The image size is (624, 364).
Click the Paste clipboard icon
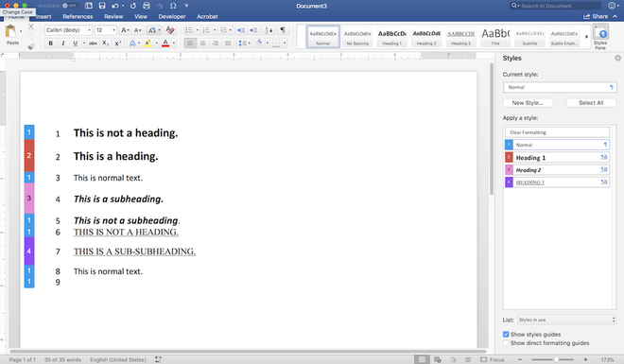click(10, 31)
